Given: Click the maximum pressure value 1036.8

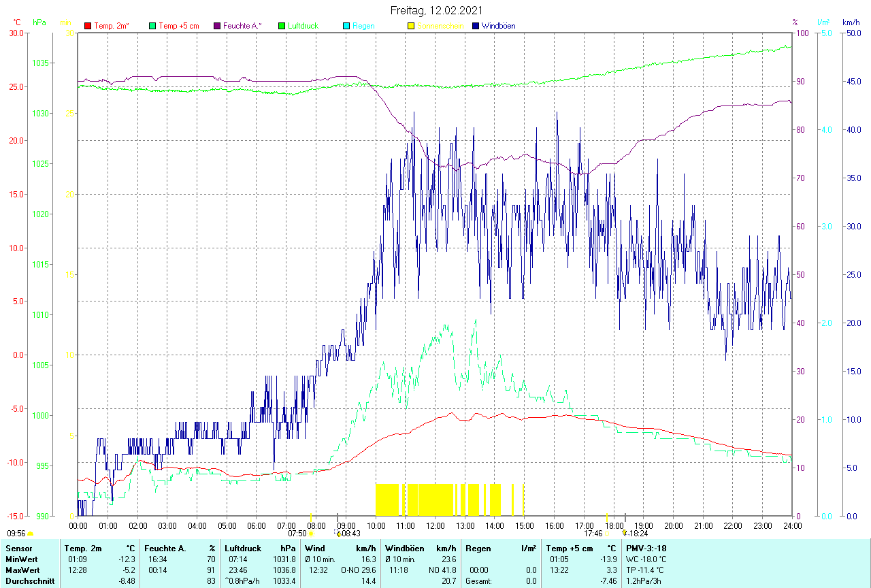Looking at the screenshot, I should click(283, 570).
